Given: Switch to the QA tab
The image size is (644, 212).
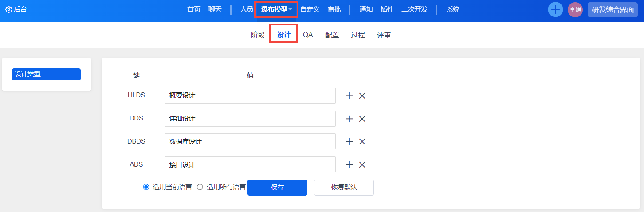Looking at the screenshot, I should pyautogui.click(x=308, y=35).
